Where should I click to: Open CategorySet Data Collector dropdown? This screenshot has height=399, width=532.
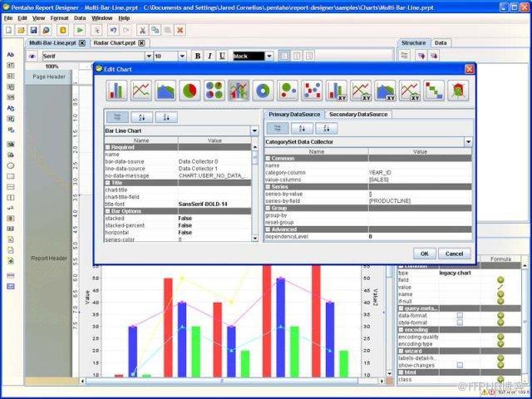point(468,142)
